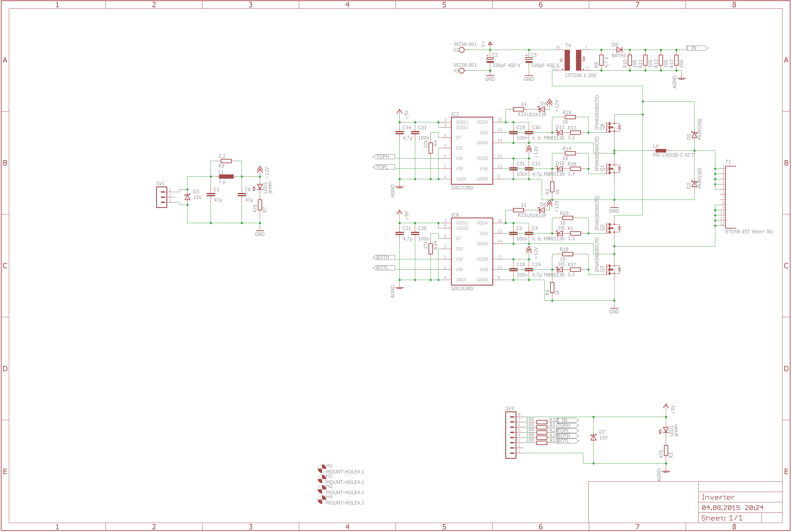791x532 pixels.
Task: Click the 'CST206 1:200' label
Action: pos(580,75)
